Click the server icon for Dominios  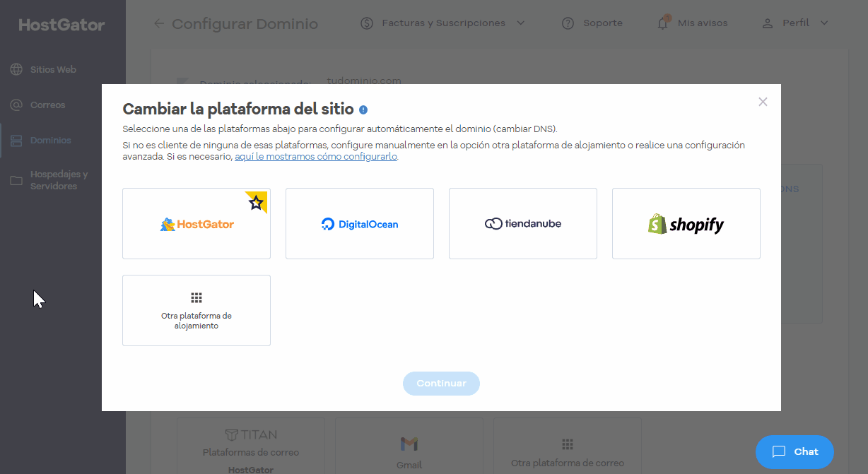[16, 141]
